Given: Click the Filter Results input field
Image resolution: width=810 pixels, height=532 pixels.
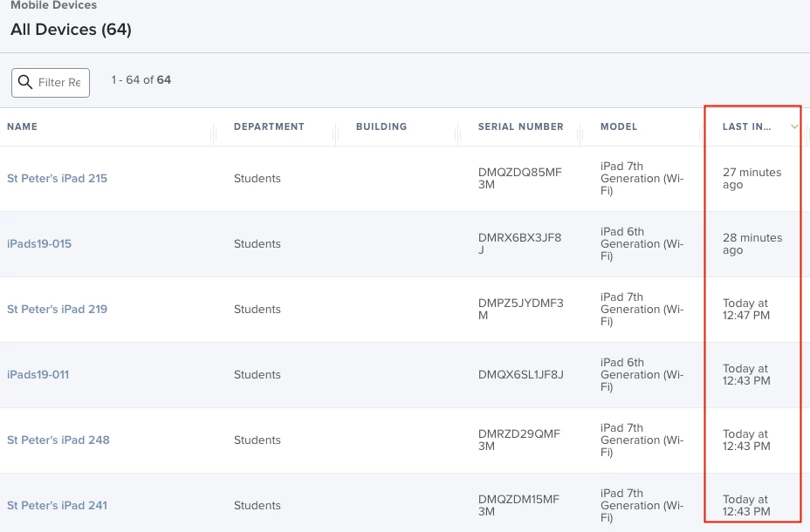Looking at the screenshot, I should (x=51, y=83).
